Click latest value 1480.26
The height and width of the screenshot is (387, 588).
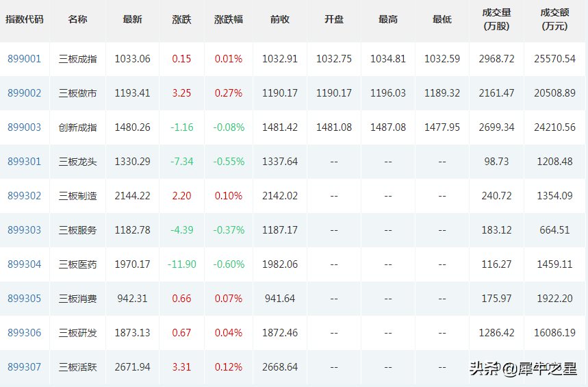click(132, 127)
